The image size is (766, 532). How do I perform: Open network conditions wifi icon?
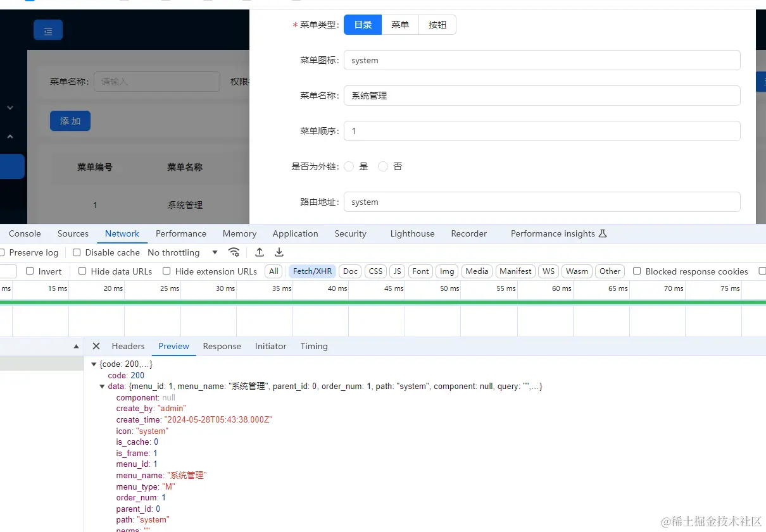coord(234,252)
